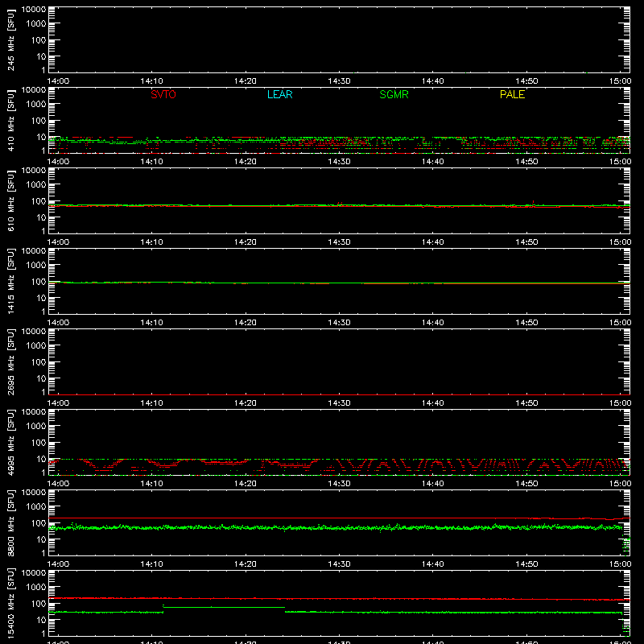Viewport: 644px width, 644px height.
Task: Select the 2695 MHz [SFU] axis label
Action: click(10, 361)
